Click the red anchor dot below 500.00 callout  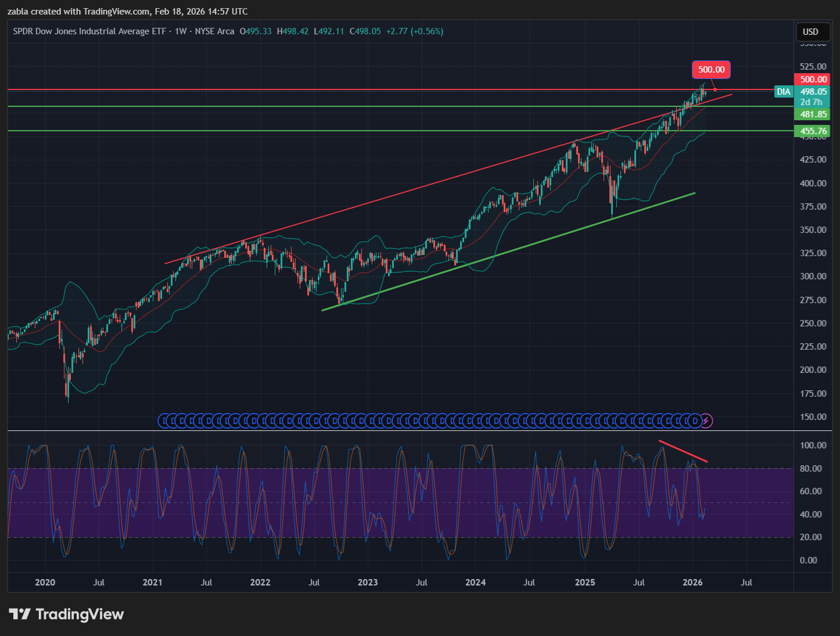[x=715, y=89]
